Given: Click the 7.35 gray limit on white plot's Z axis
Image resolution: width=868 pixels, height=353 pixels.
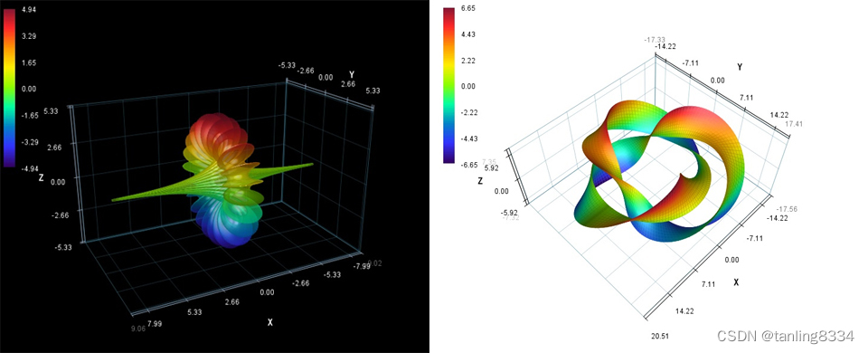Looking at the screenshot, I should pyautogui.click(x=490, y=161).
